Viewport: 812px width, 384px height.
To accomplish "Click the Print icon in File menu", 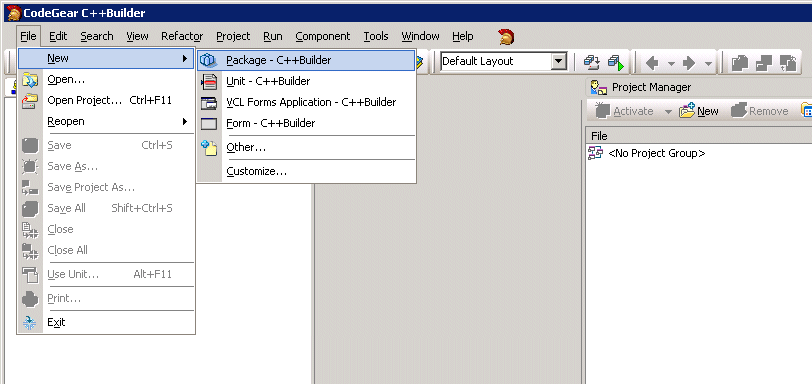I will (30, 299).
